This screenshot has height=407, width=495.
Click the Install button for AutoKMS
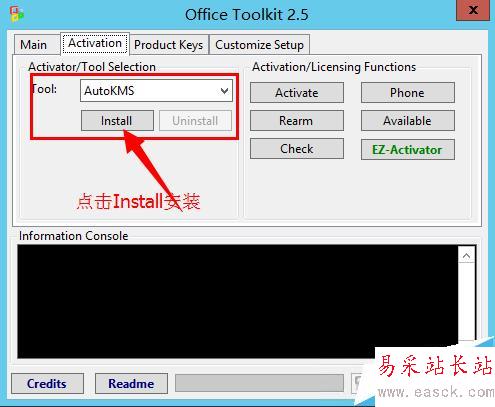(117, 121)
